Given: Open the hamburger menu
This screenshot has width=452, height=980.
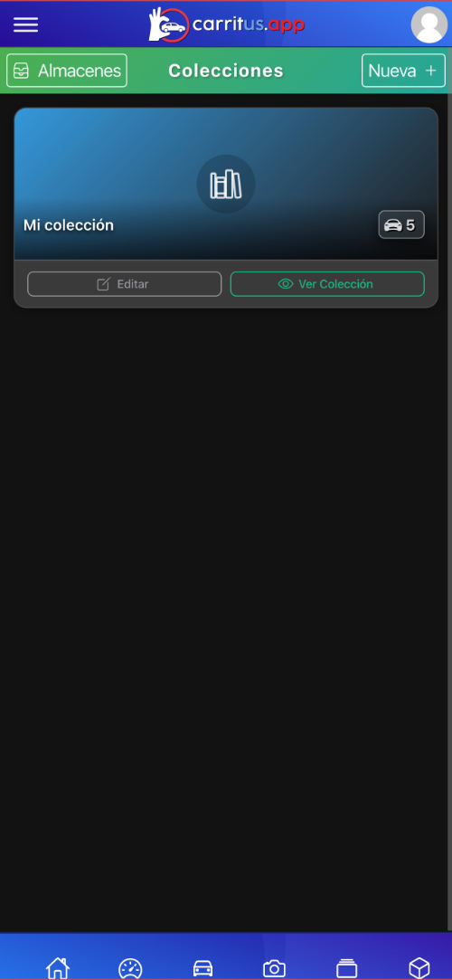Looking at the screenshot, I should point(25,24).
